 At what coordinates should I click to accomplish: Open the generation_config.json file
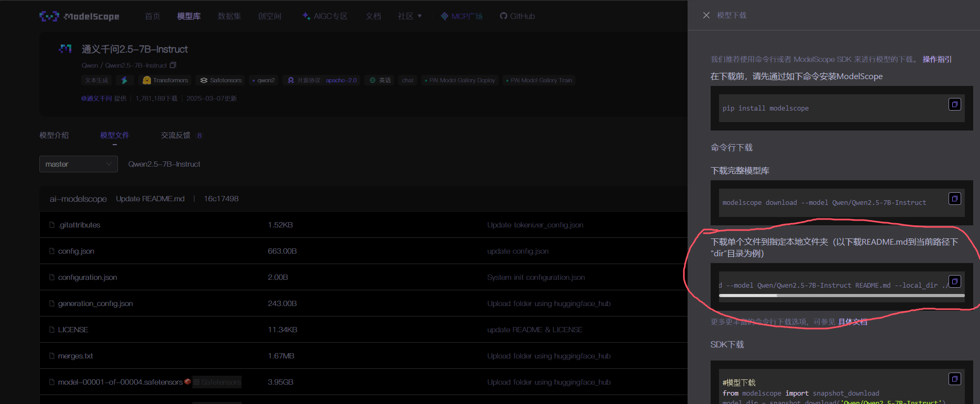click(95, 303)
